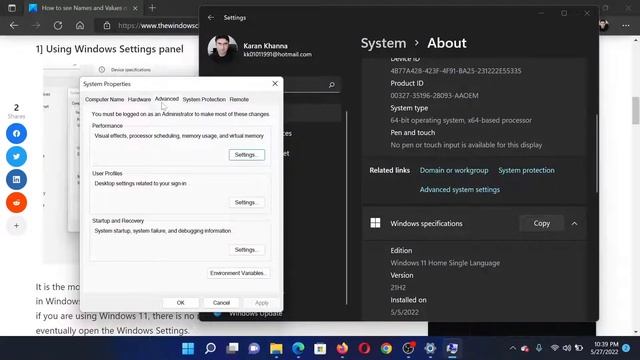Open Performance Settings
The image size is (640, 360).
click(247, 155)
